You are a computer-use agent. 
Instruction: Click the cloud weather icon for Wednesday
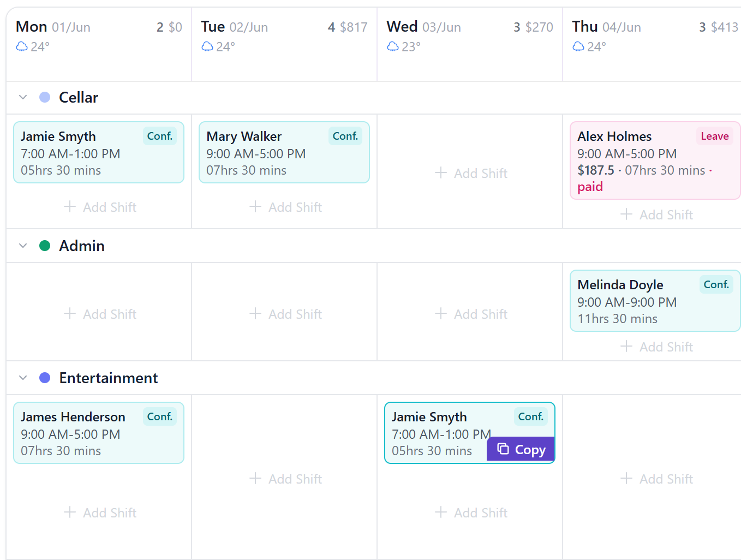pos(393,46)
